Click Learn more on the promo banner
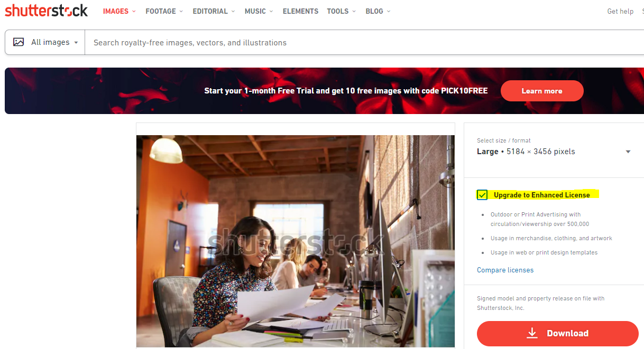 click(542, 91)
